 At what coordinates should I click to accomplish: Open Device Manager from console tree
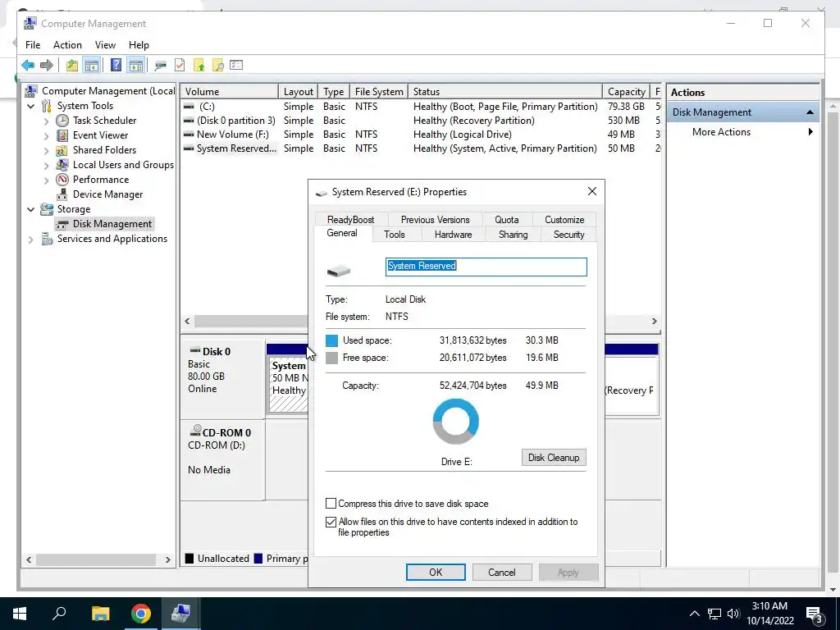point(107,194)
